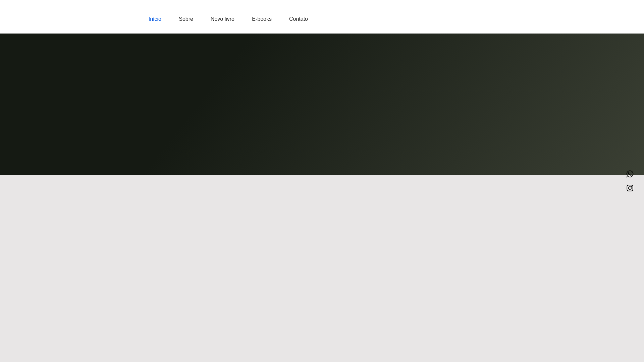Screen dimensions: 644x362
Task: Open the E-books section
Action: (262, 19)
